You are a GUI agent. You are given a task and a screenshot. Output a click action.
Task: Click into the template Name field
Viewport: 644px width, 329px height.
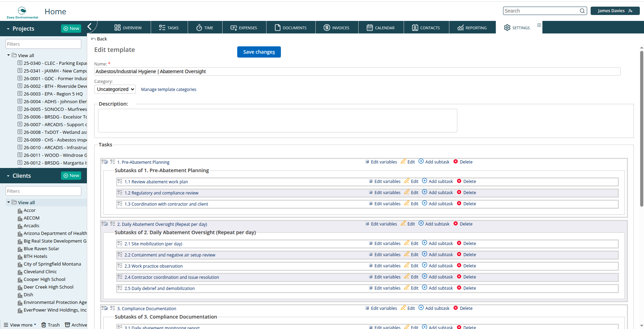[357, 71]
